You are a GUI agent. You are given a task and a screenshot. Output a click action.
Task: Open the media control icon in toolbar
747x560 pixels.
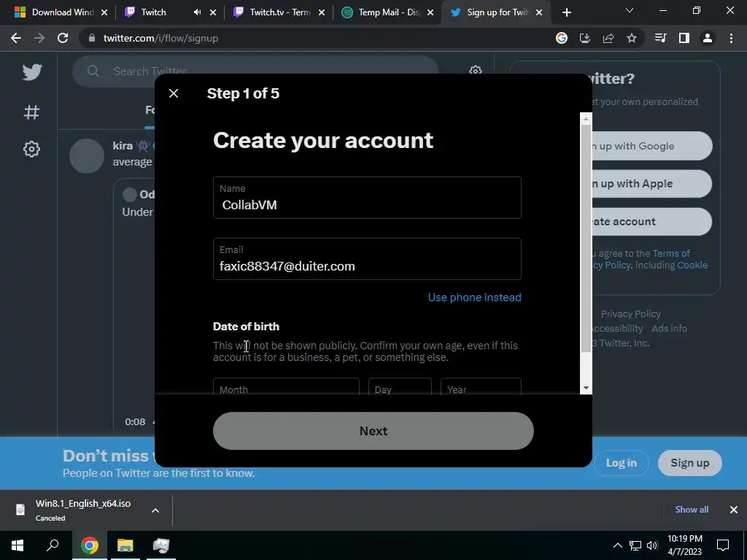click(660, 38)
